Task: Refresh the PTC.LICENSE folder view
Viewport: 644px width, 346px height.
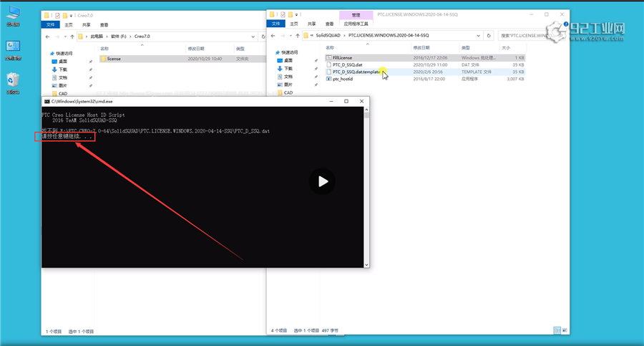Action: tap(489, 36)
